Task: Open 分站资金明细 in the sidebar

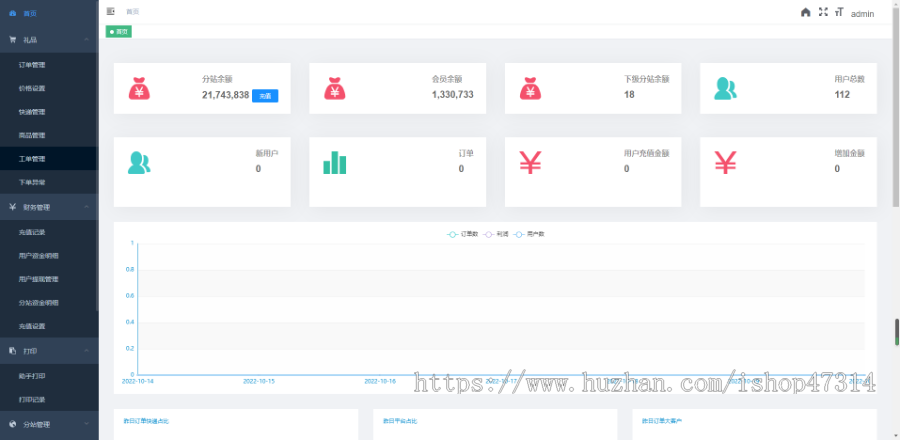Action: (49, 303)
